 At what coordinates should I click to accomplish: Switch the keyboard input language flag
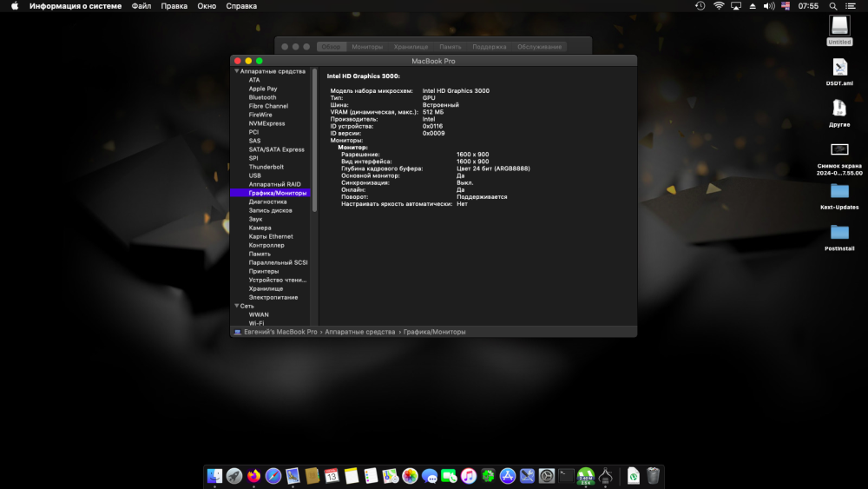(x=786, y=6)
